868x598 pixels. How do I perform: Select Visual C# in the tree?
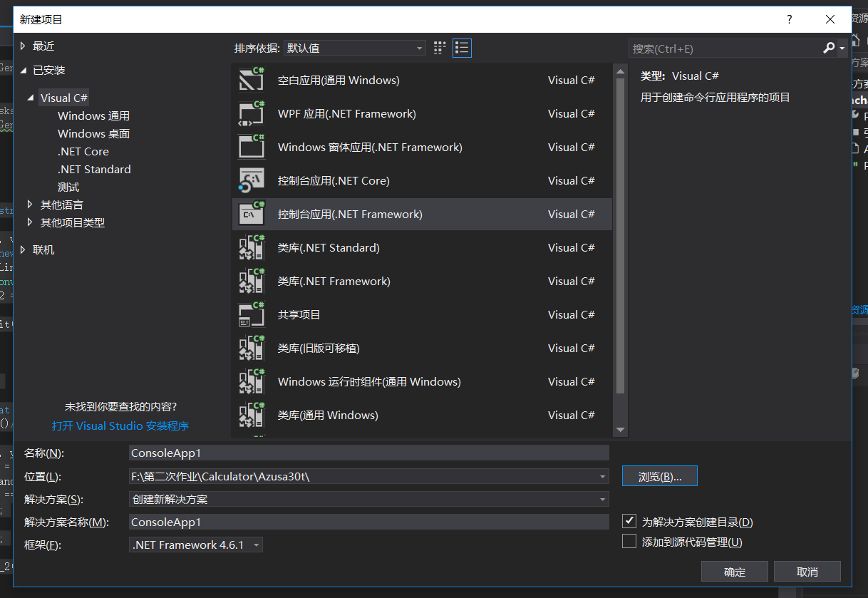coord(64,98)
